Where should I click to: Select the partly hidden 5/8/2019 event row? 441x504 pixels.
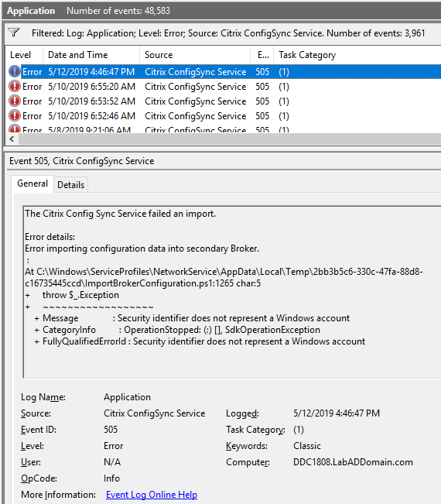click(x=224, y=129)
